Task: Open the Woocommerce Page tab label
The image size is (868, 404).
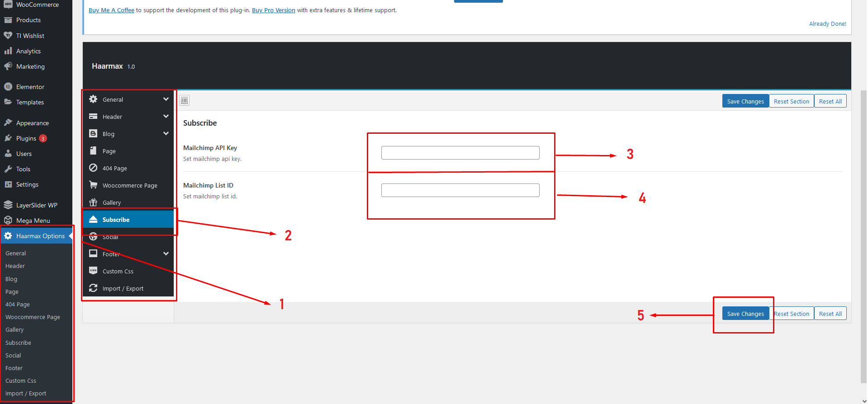Action: point(130,185)
